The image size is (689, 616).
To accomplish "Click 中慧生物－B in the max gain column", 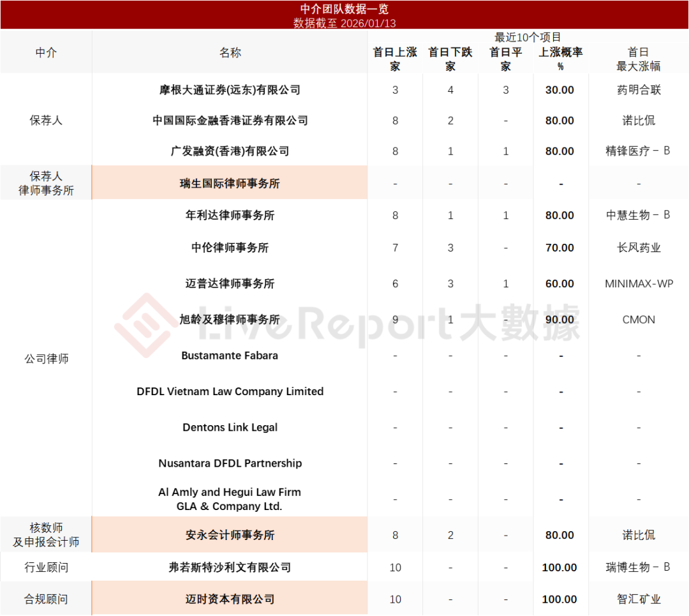I will click(x=638, y=215).
